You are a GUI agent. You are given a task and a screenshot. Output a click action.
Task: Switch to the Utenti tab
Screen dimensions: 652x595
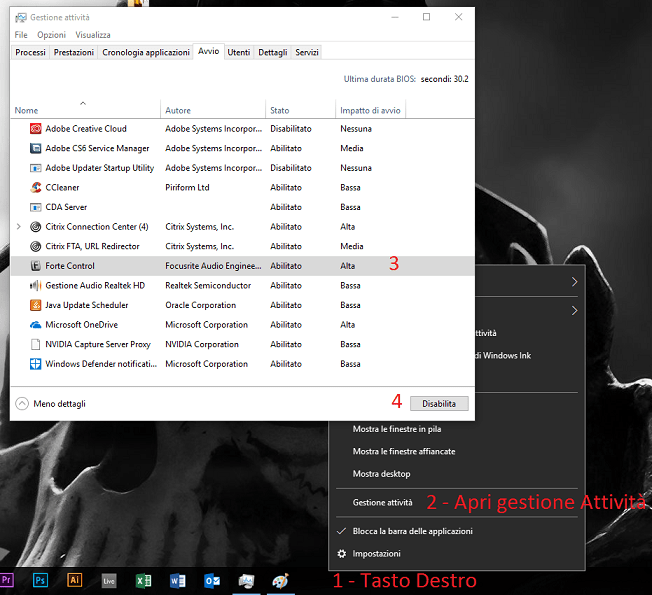click(x=239, y=52)
